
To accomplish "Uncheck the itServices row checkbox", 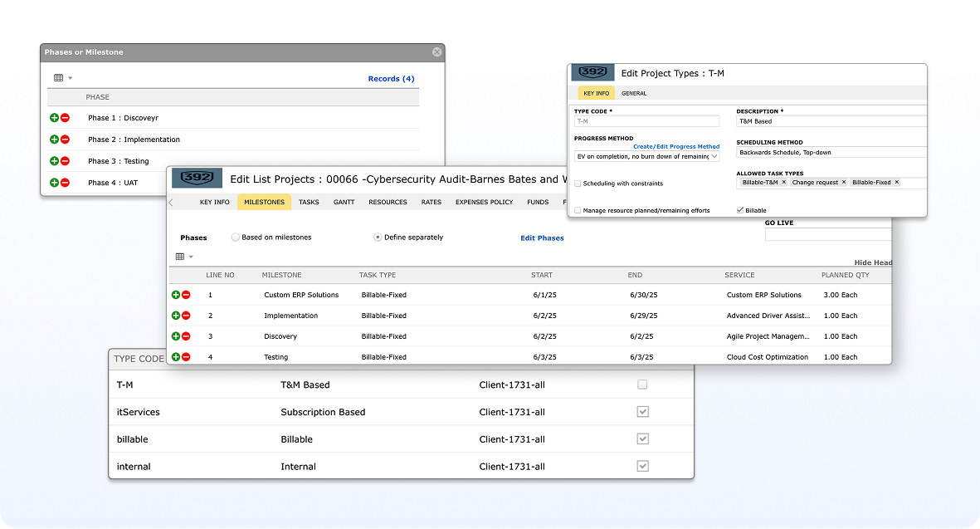I will [642, 411].
